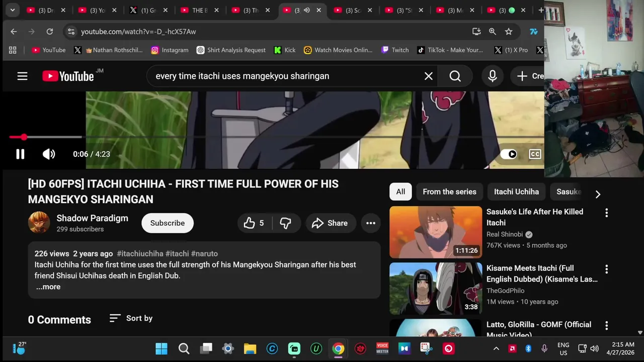Show more filter chips with right chevron
The height and width of the screenshot is (362, 644).
598,194
